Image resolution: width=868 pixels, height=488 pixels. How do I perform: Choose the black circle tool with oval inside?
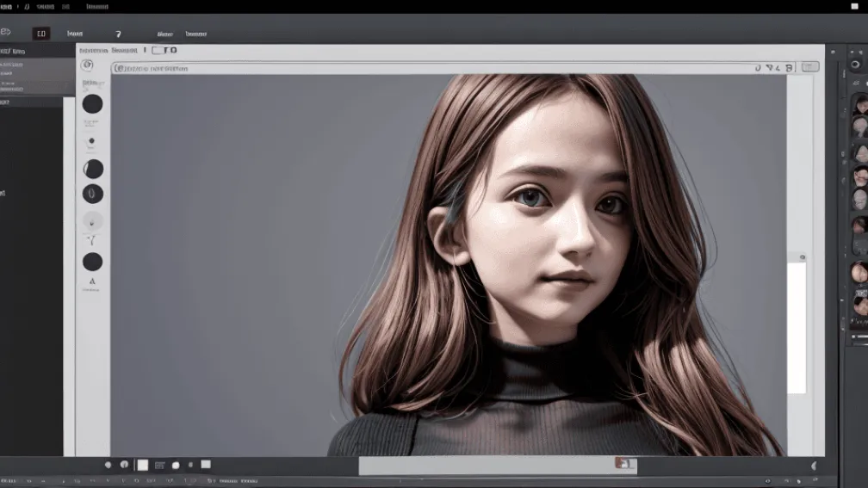tap(92, 194)
